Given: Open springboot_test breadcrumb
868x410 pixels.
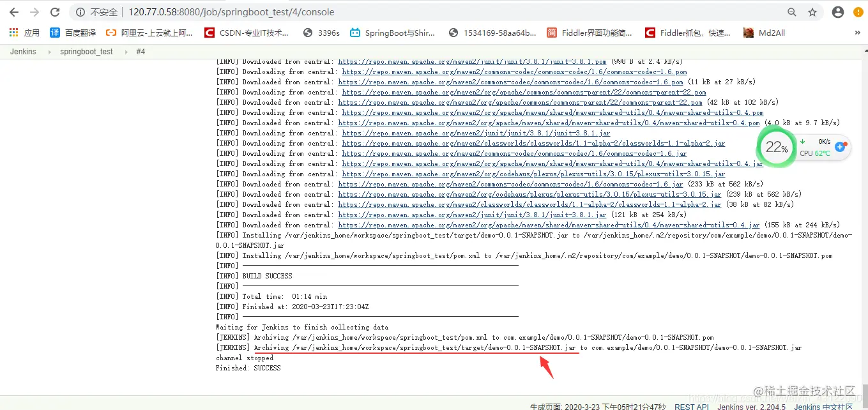Looking at the screenshot, I should click(86, 52).
